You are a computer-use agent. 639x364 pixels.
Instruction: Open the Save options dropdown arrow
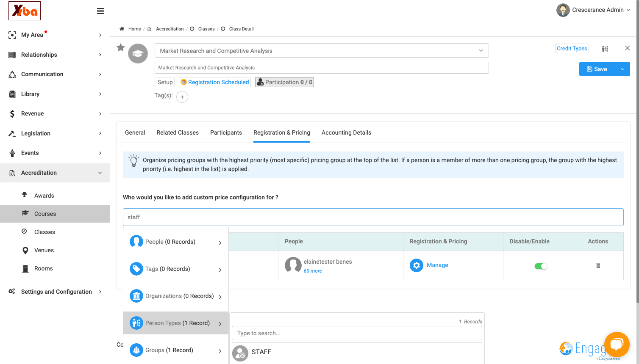tap(622, 69)
